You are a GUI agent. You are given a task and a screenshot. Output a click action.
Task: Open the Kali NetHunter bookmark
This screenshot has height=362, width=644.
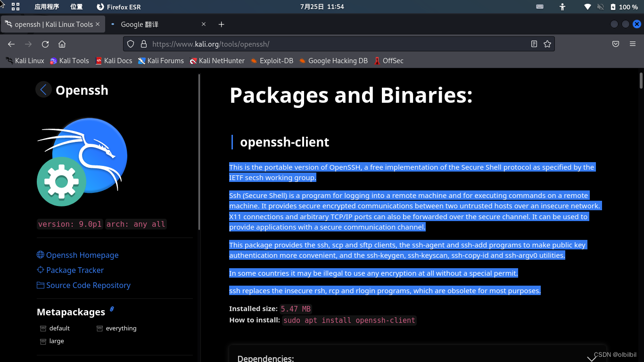217,60
